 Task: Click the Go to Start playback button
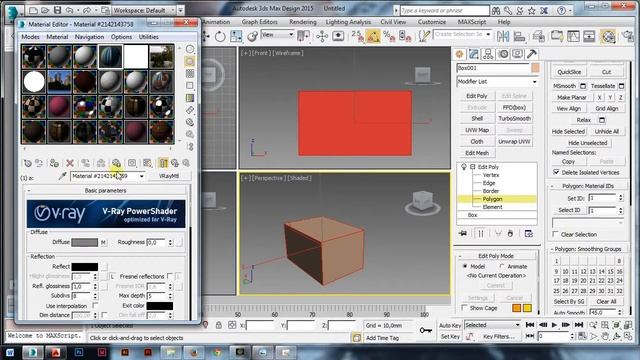(x=530, y=325)
